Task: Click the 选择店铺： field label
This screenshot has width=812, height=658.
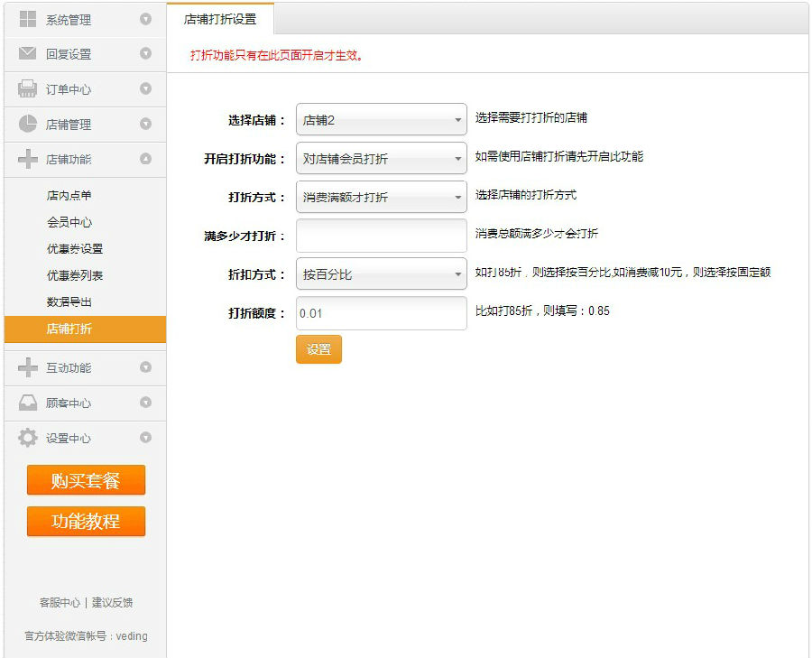Action: pos(257,120)
